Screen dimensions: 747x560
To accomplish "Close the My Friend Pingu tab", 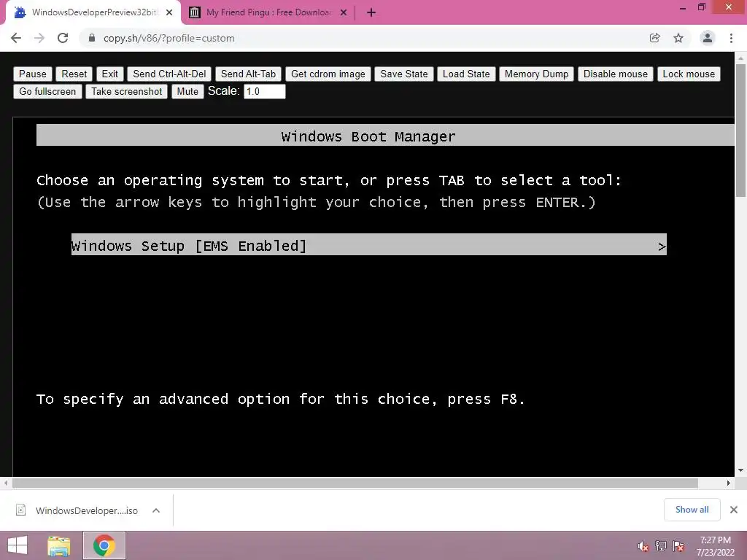I will click(x=344, y=12).
